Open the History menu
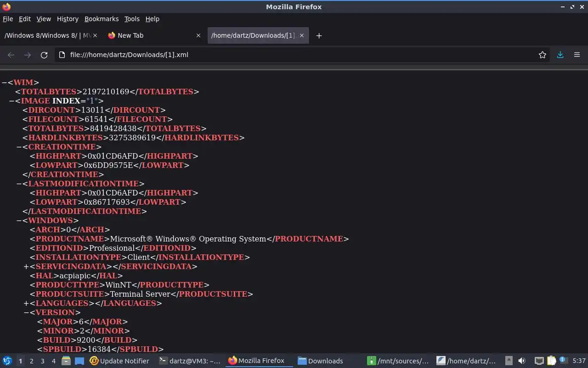 [68, 19]
